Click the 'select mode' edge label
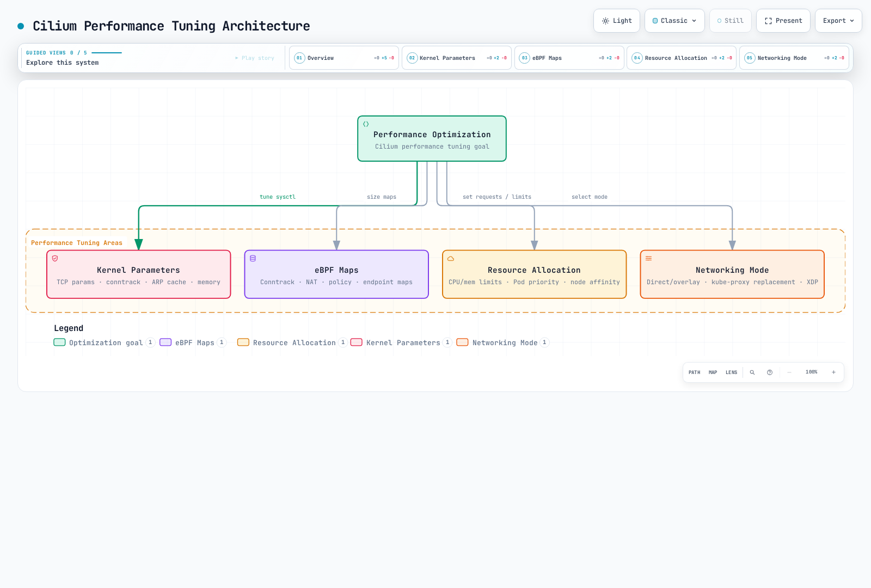The height and width of the screenshot is (588, 871). pos(590,197)
